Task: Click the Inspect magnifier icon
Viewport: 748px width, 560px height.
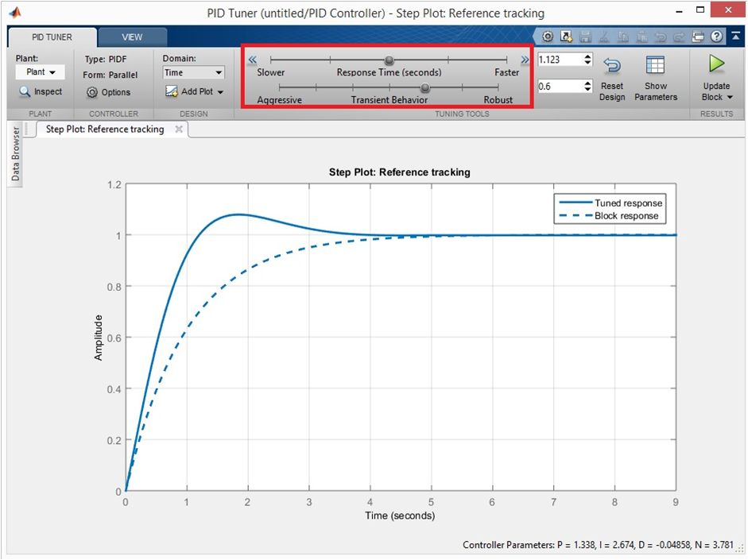Action: [25, 91]
